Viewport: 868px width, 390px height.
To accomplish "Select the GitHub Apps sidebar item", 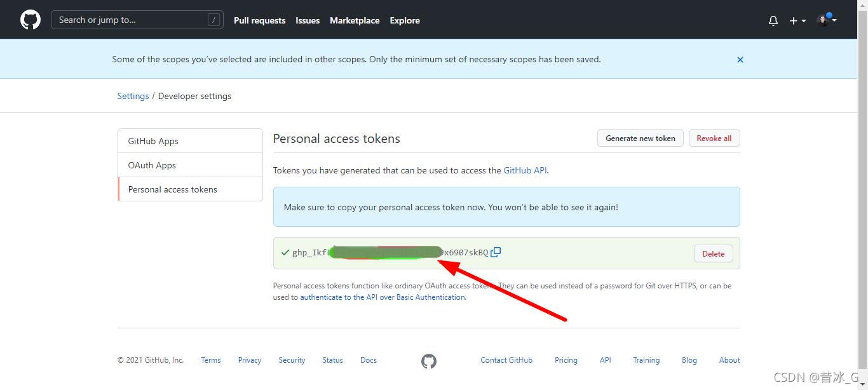I will (153, 140).
